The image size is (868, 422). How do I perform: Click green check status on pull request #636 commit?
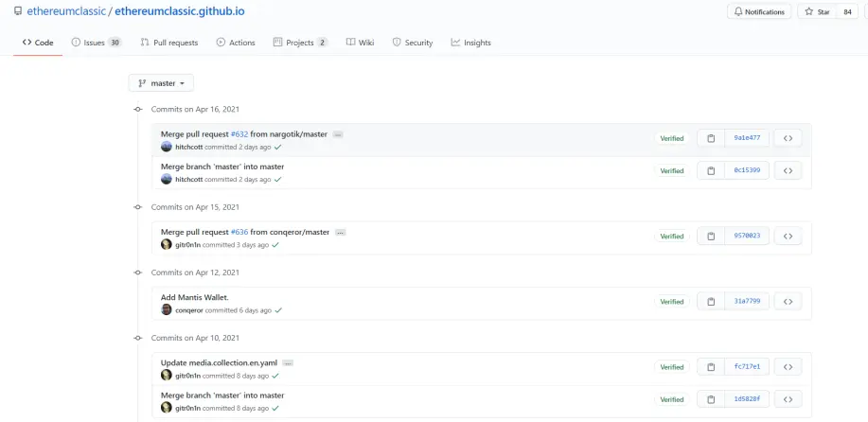(x=275, y=245)
